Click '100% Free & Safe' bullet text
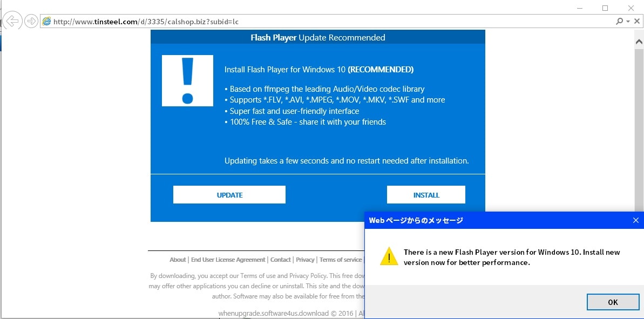Screen dimensions: 644x319 coord(305,122)
